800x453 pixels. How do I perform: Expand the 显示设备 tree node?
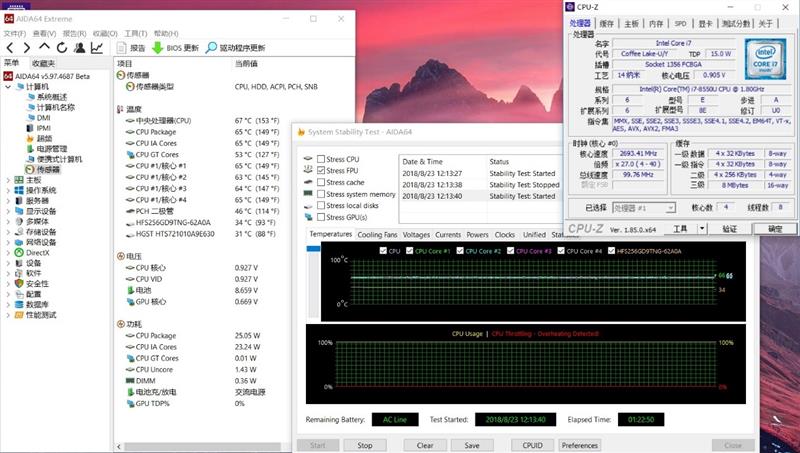(x=8, y=211)
